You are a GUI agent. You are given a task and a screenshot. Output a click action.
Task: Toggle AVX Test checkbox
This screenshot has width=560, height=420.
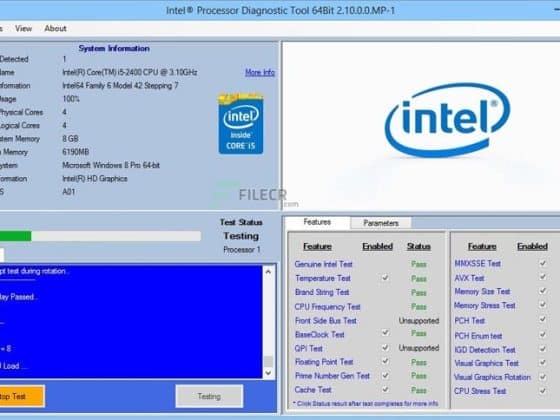coord(543,277)
